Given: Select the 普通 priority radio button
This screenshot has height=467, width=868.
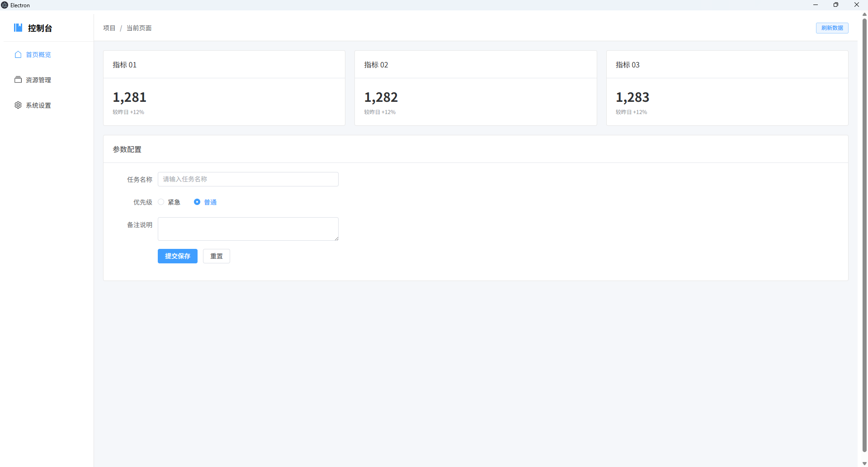Looking at the screenshot, I should coord(197,202).
